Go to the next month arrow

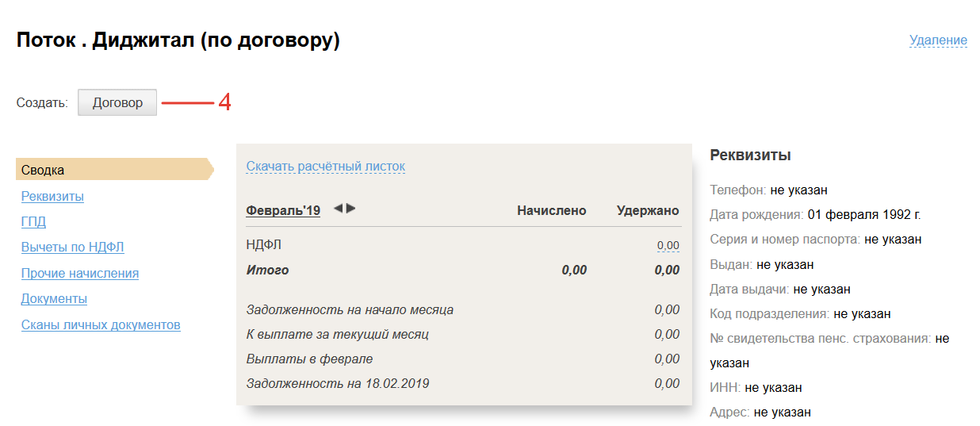[x=351, y=209]
